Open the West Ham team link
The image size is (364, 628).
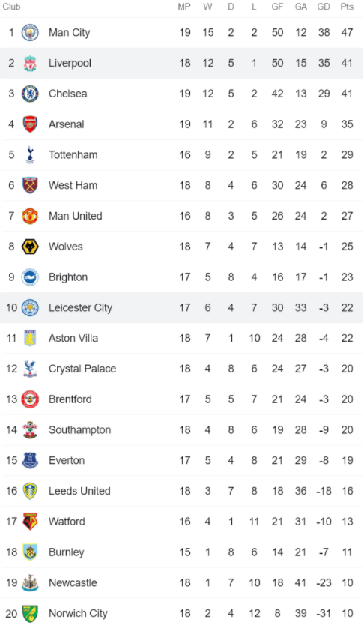point(73,185)
